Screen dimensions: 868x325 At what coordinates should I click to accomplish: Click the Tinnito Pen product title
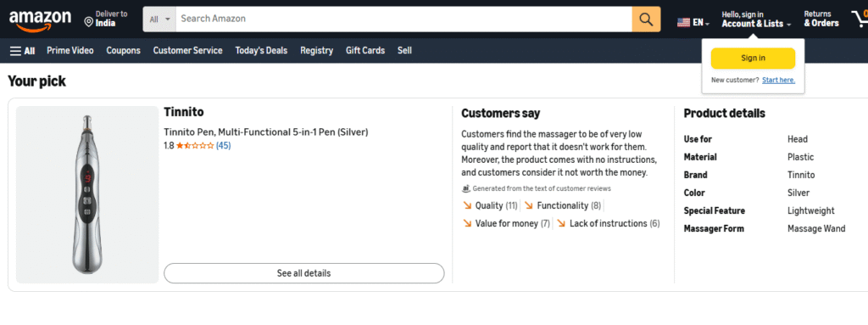pos(265,132)
